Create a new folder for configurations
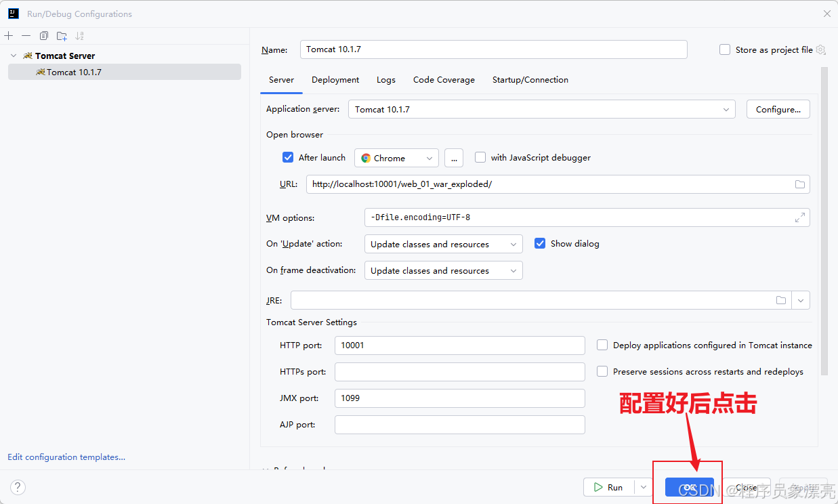The height and width of the screenshot is (504, 838). click(x=62, y=36)
